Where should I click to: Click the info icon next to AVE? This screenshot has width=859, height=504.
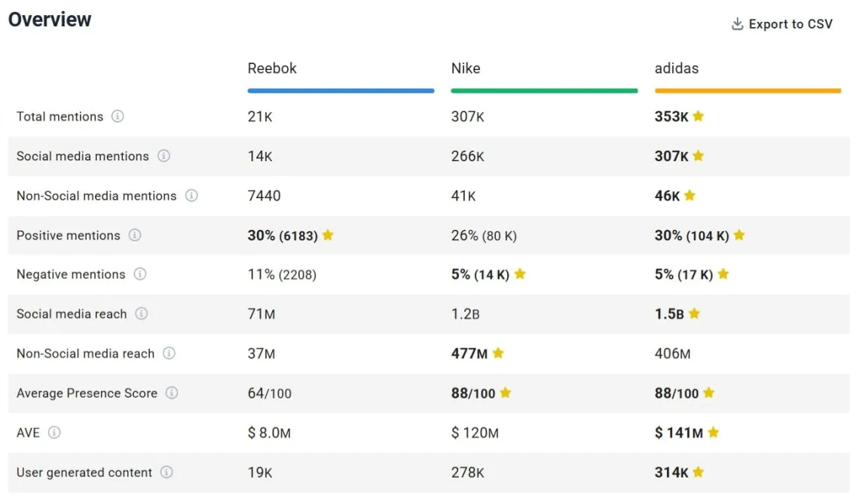pos(54,432)
